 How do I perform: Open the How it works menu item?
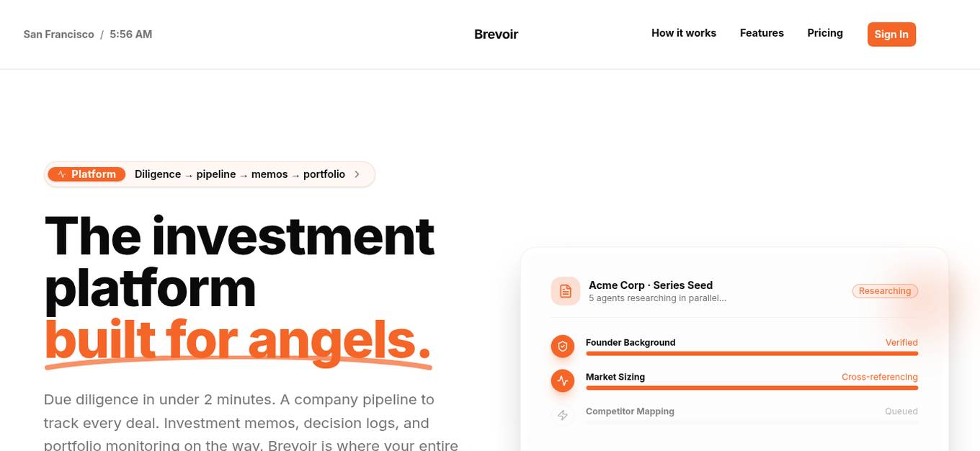coord(684,32)
